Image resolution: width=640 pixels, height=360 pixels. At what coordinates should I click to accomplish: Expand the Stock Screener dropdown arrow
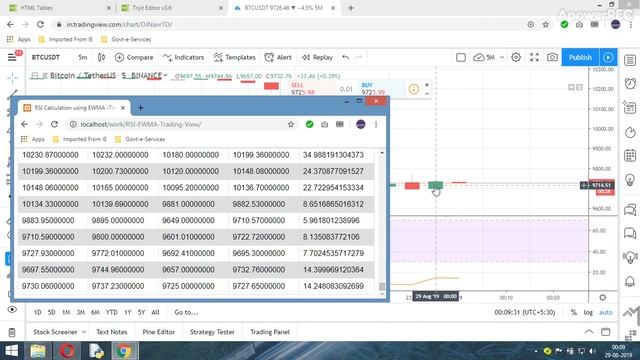pyautogui.click(x=84, y=332)
